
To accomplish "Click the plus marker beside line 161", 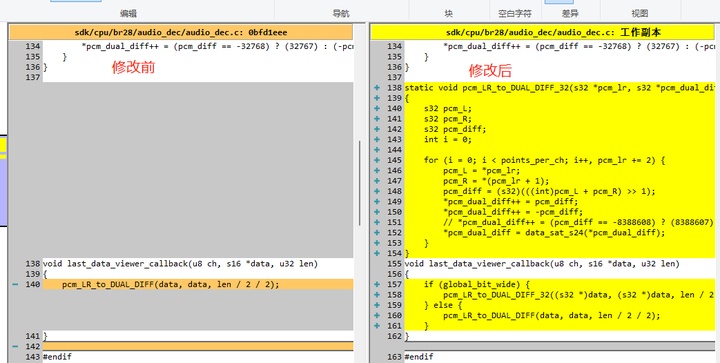I will pos(377,326).
